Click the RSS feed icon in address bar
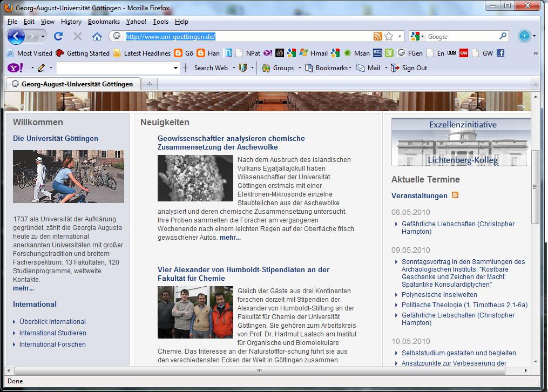The width and height of the screenshot is (548, 392). coord(378,36)
